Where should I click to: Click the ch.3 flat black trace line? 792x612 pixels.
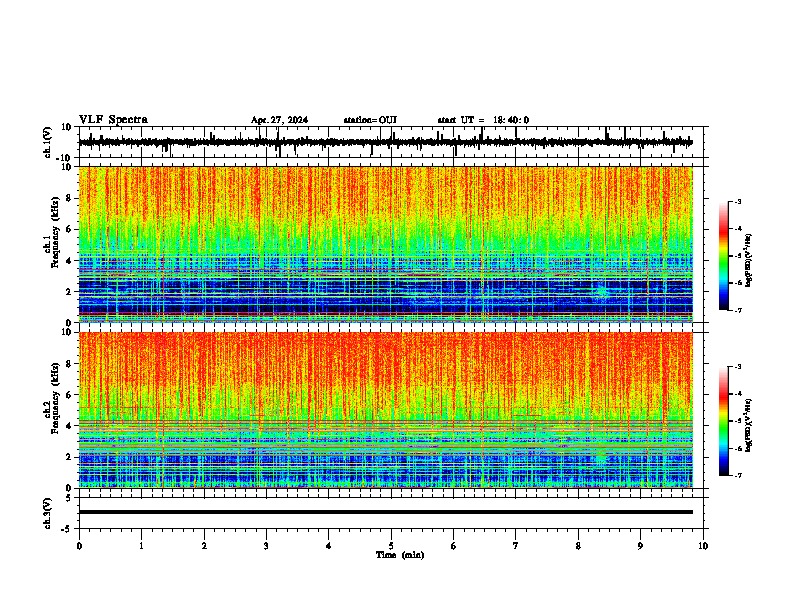386,512
